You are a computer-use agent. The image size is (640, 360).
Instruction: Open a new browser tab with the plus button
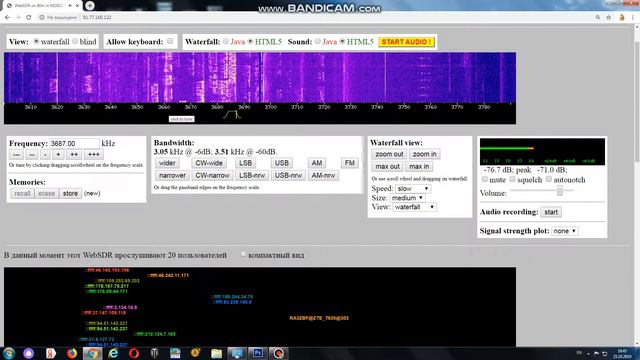[90, 6]
